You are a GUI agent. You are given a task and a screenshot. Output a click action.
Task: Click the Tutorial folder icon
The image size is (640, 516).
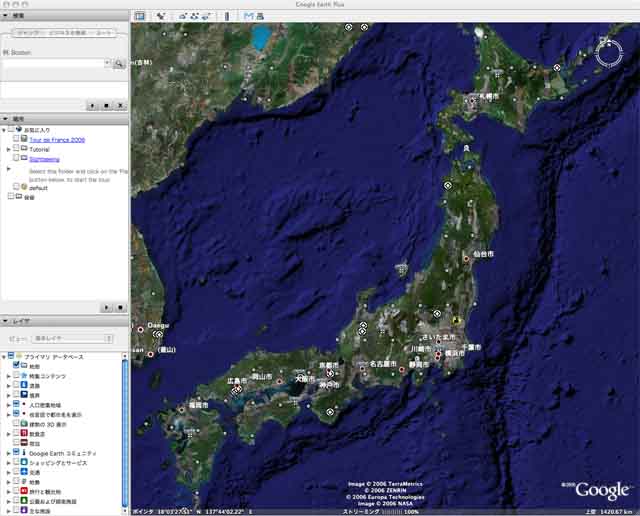point(24,149)
